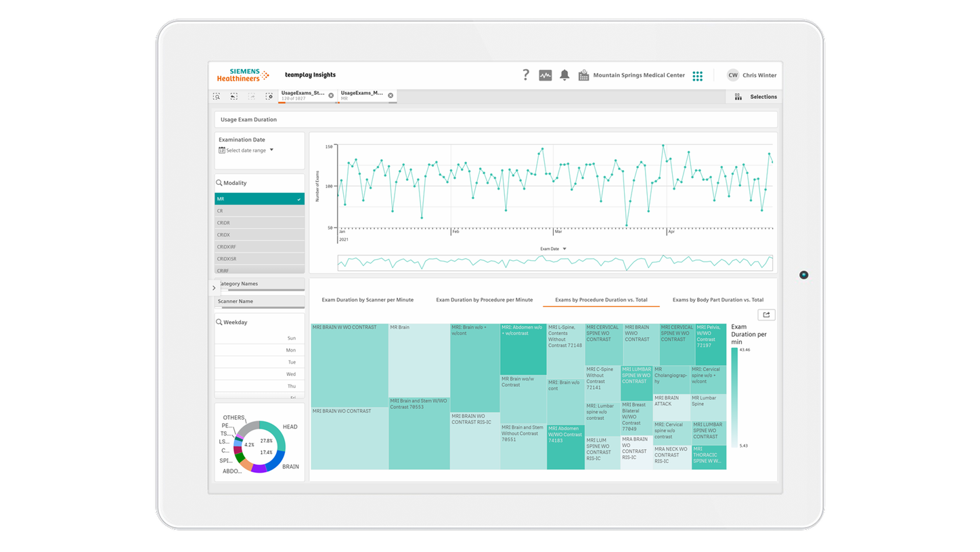The image size is (980, 552).
Task: Select the MRI BRAIN WO CONTRAST tile
Action: click(x=350, y=438)
